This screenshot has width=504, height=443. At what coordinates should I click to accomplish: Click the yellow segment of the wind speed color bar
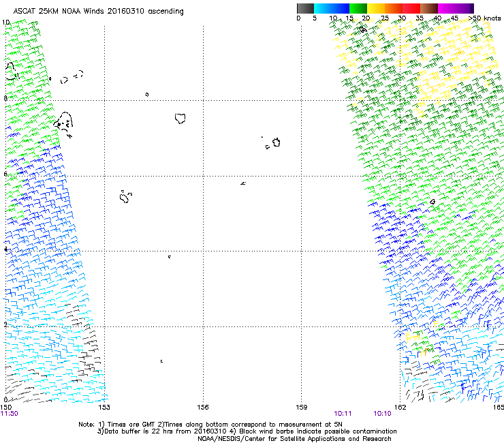click(x=376, y=8)
